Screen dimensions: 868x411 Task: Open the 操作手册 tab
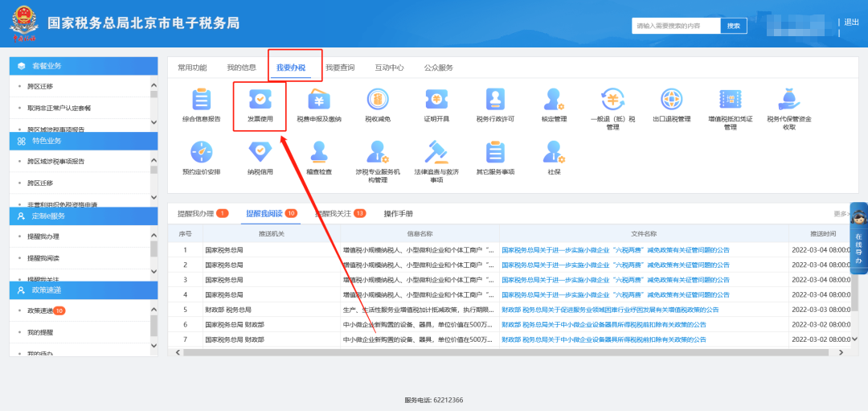click(398, 213)
